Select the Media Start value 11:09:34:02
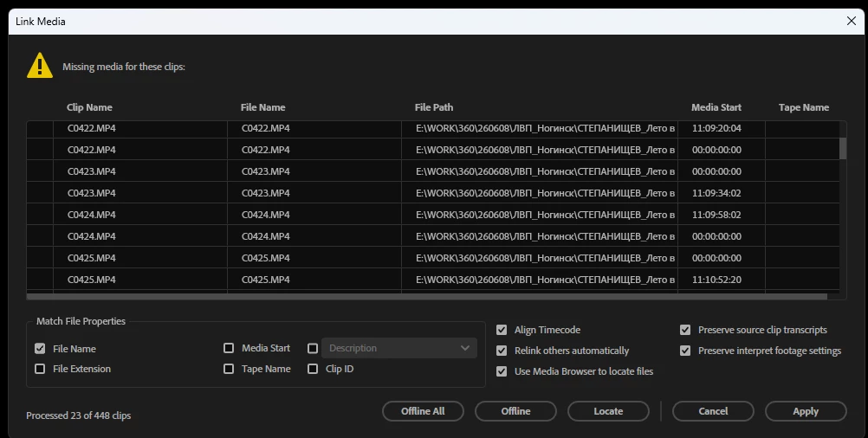The image size is (868, 438). click(x=716, y=193)
